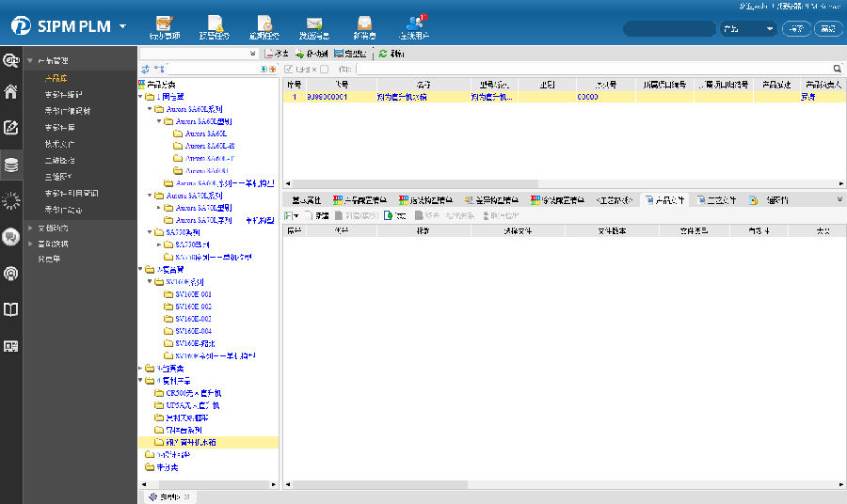
Task: Open the edit pencil icon in sidebar
Action: [x=11, y=128]
